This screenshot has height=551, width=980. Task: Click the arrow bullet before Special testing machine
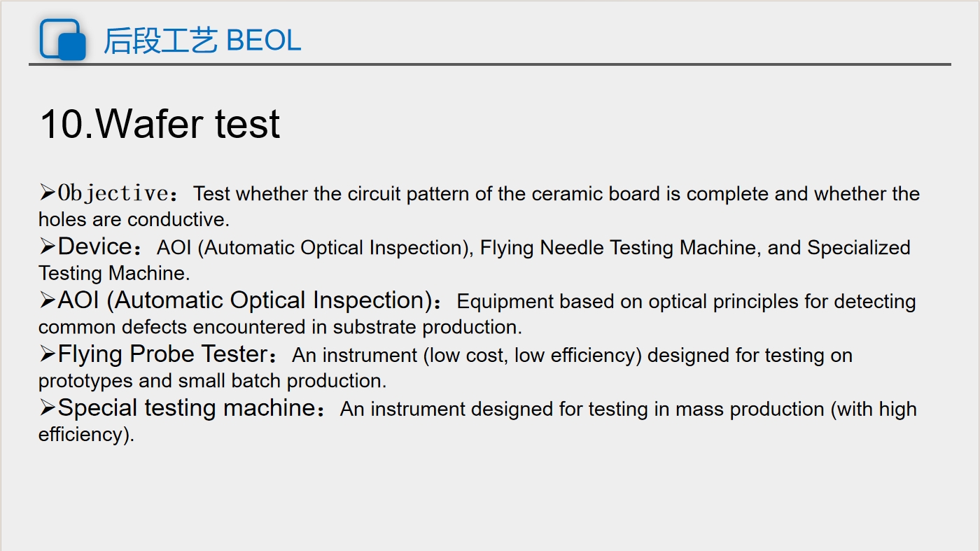pos(47,407)
